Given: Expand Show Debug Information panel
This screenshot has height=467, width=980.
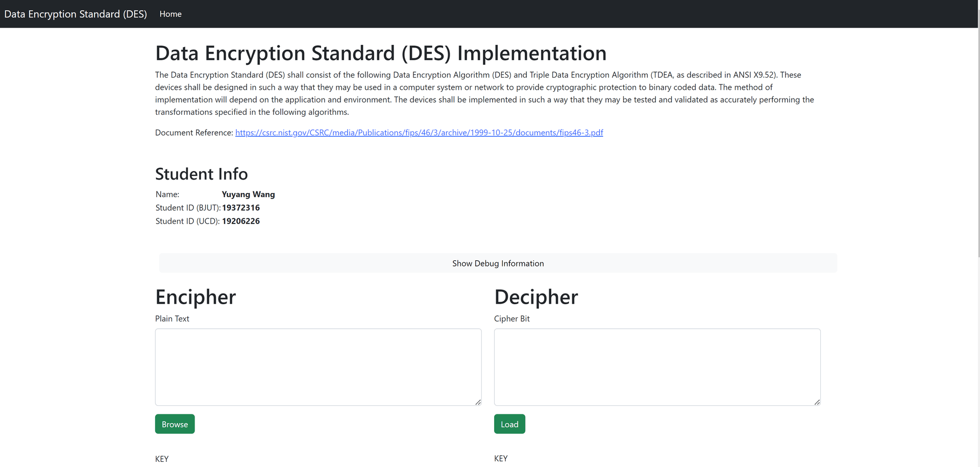Looking at the screenshot, I should (x=498, y=263).
